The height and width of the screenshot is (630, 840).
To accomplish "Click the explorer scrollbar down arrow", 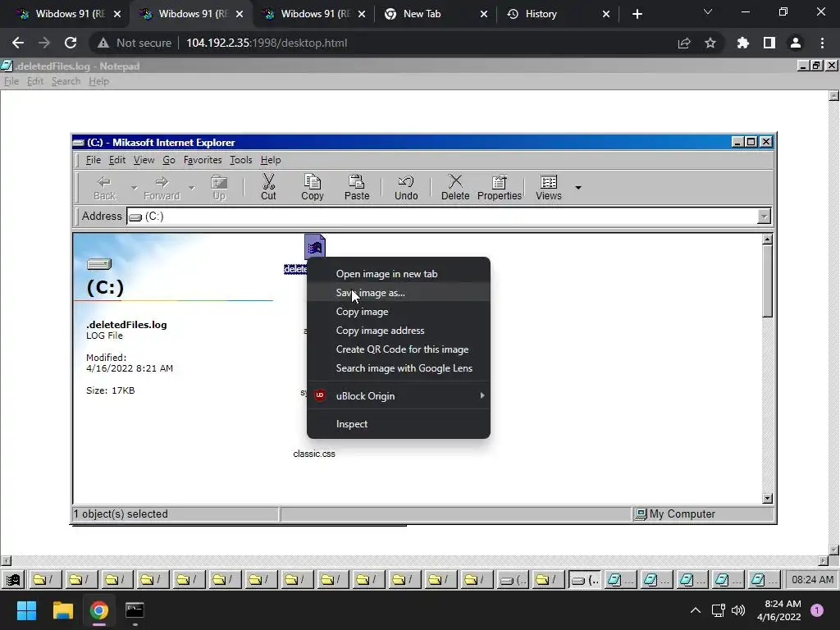I will point(767,498).
